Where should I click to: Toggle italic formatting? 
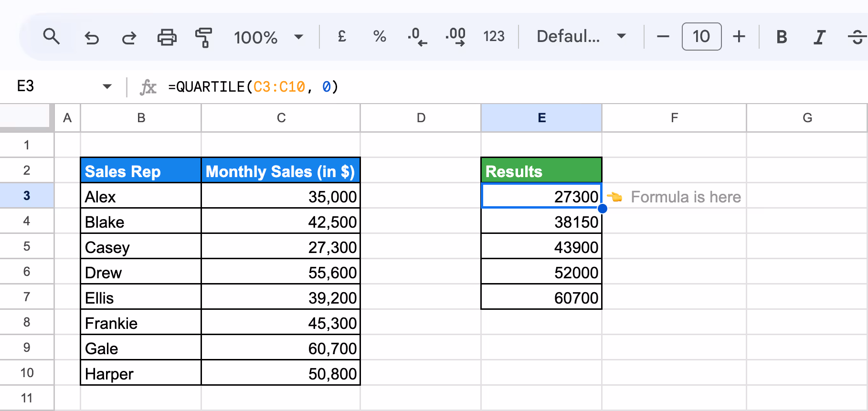pos(819,37)
